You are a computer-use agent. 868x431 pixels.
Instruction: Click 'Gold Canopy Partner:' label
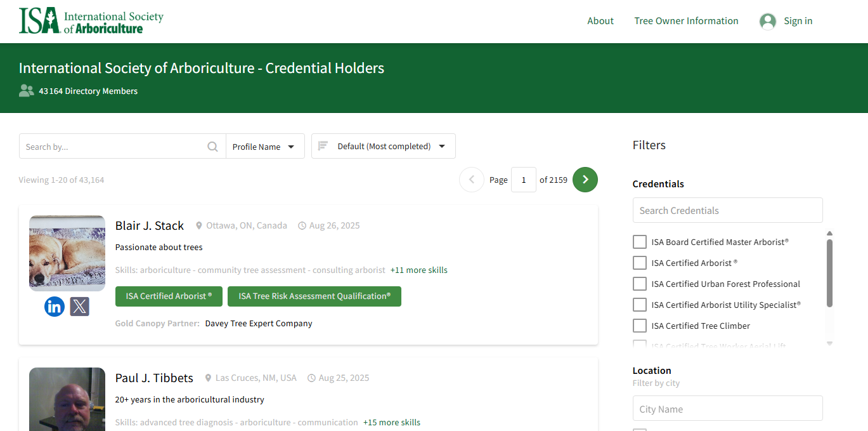coord(157,323)
